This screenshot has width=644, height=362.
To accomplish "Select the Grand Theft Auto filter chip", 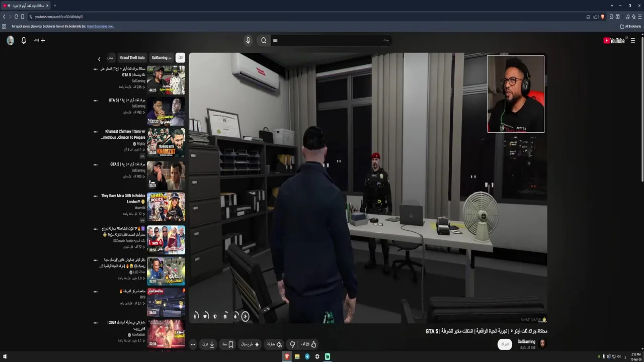I will click(x=132, y=58).
